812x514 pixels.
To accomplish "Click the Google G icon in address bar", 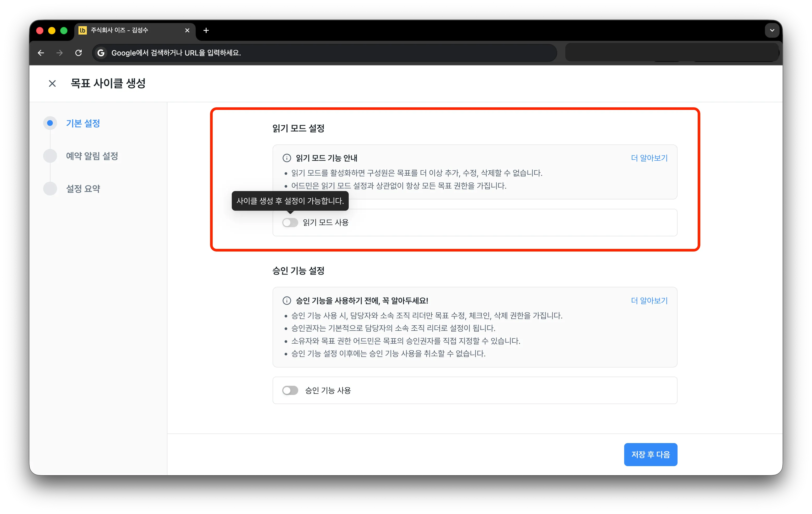I will click(x=101, y=53).
